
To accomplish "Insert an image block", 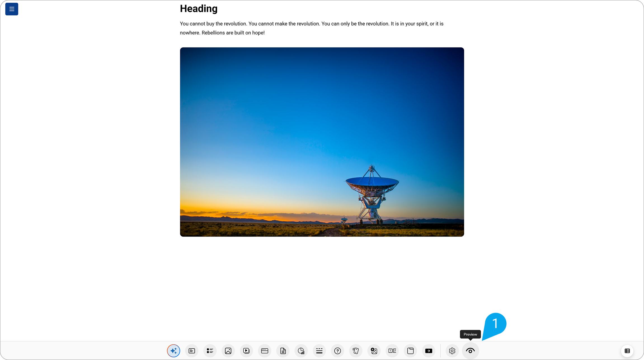I will coord(228,351).
